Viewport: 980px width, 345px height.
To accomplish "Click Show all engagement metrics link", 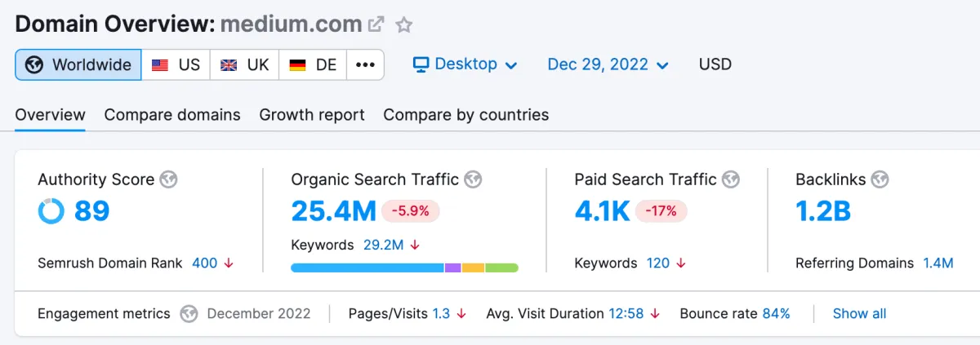I will [x=859, y=313].
